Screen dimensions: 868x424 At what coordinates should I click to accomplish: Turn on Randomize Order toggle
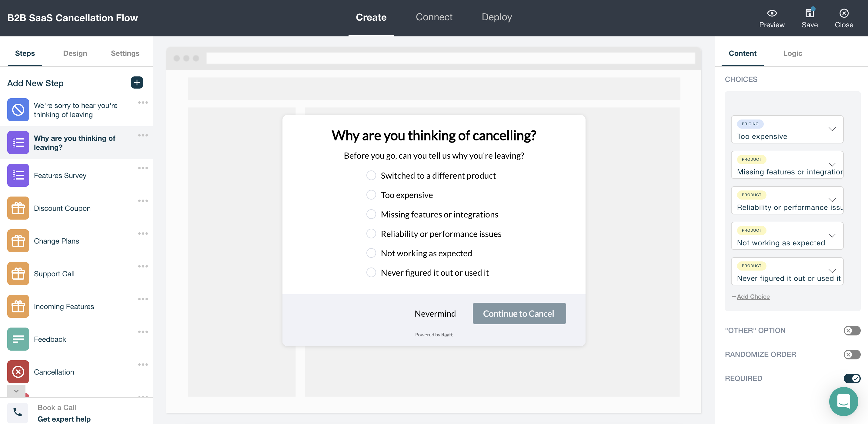pyautogui.click(x=852, y=354)
